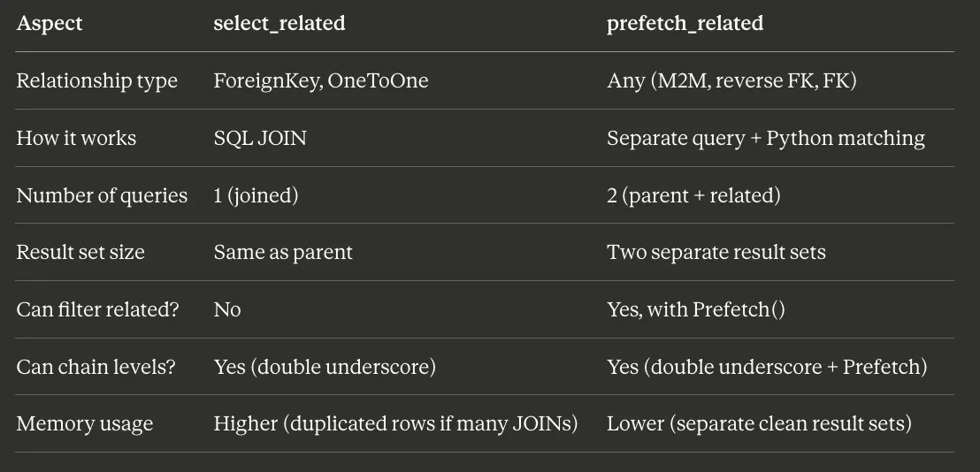
Task: Click the "2 (parent + related)" cell
Action: click(693, 195)
